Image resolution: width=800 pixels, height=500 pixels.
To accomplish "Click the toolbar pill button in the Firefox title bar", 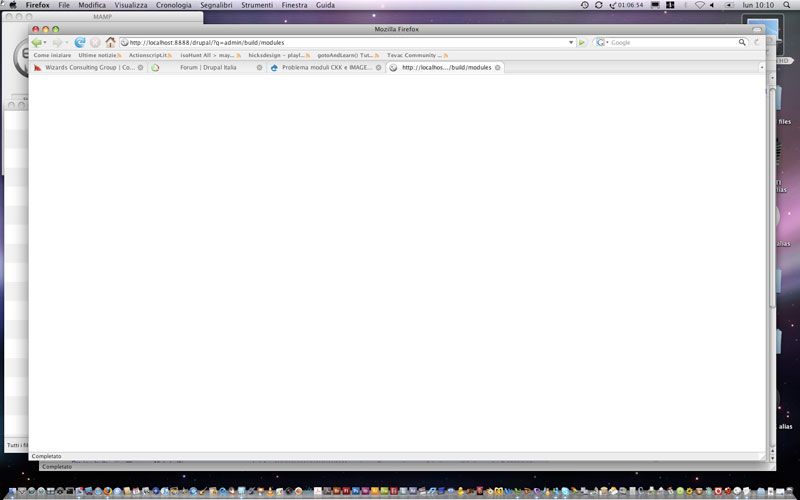I will coord(757,30).
